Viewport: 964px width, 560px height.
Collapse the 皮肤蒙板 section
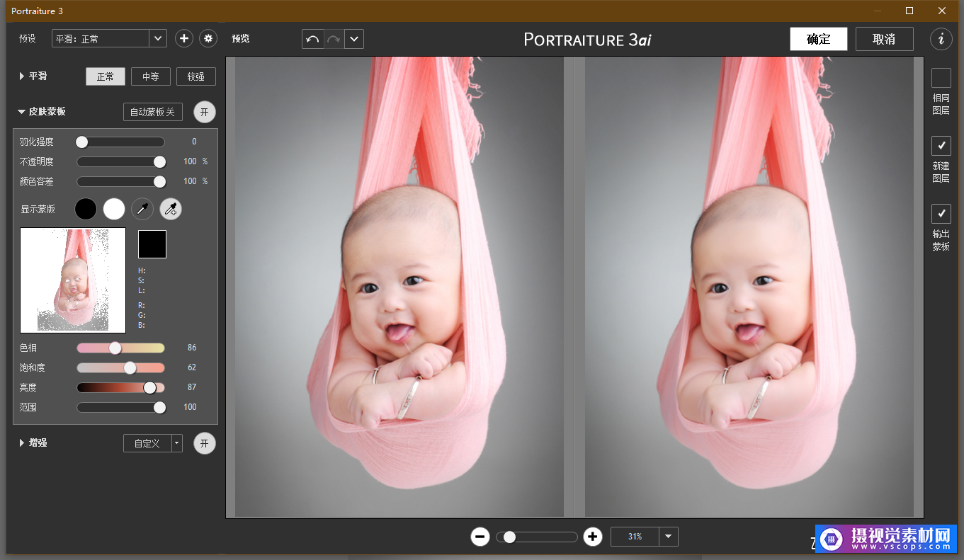click(22, 112)
